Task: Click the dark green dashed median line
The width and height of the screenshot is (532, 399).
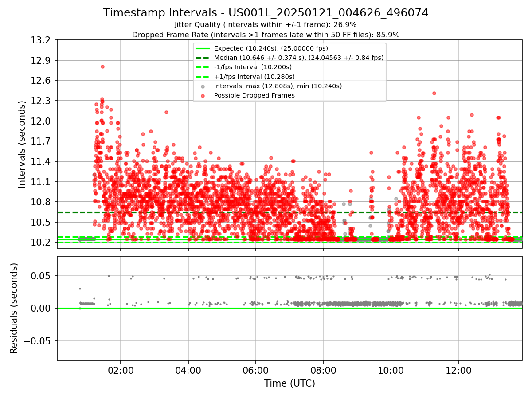Action: pos(289,212)
